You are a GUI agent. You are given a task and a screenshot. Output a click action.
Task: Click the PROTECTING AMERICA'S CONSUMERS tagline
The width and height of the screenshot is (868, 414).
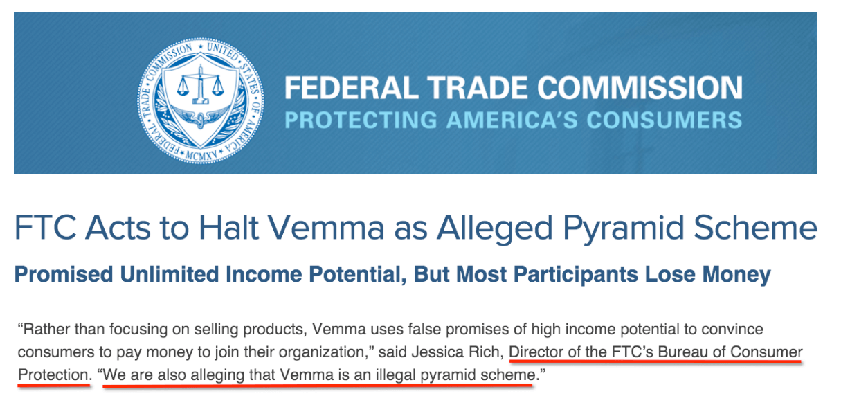[514, 120]
